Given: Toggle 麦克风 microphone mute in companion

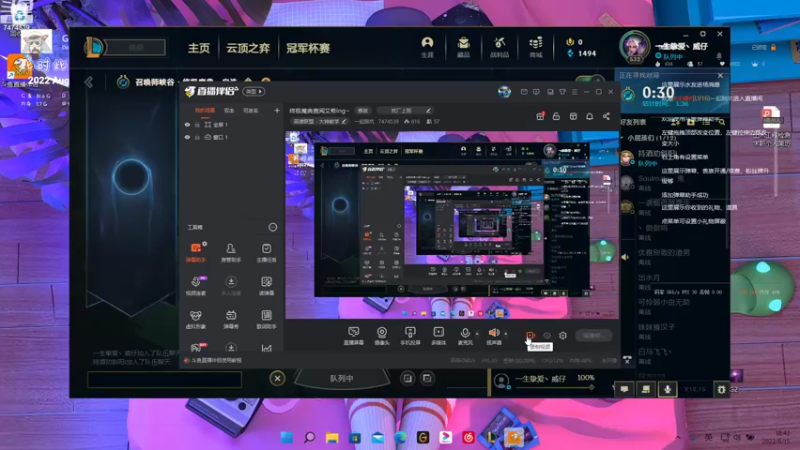Looking at the screenshot, I should tap(465, 336).
